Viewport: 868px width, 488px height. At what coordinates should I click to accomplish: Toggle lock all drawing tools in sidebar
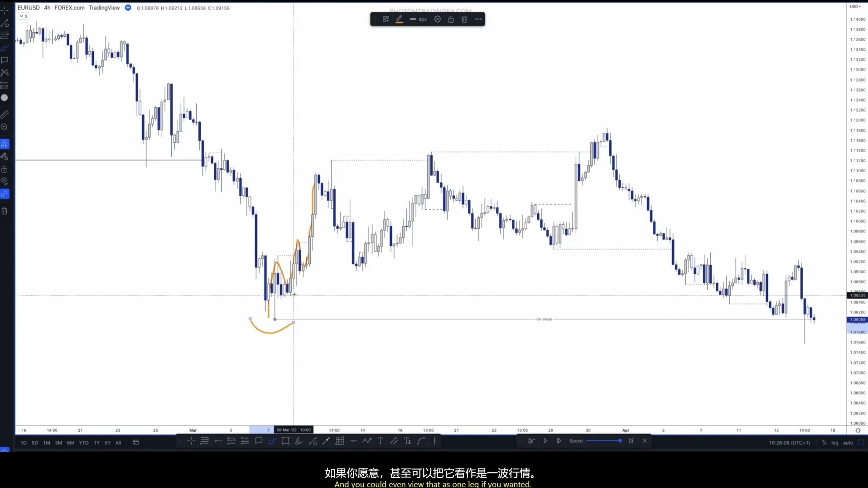[x=5, y=169]
